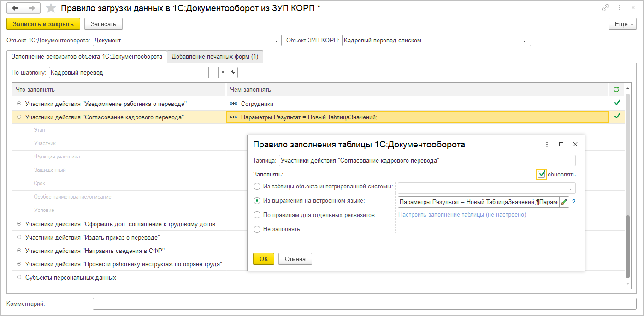The height and width of the screenshot is (316, 644).
Task: Copy link using the chain icon
Action: point(605,8)
